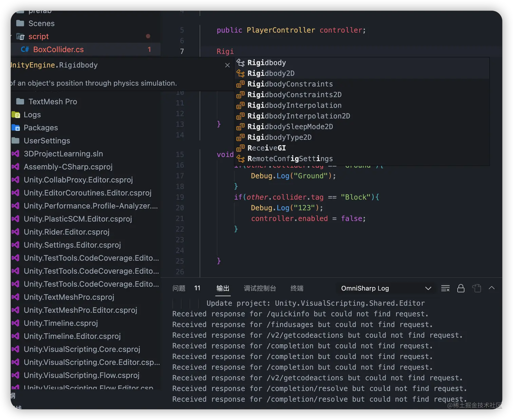Viewport: 513px width, 420px height.
Task: Open the Scenes folder
Action: pos(85,23)
